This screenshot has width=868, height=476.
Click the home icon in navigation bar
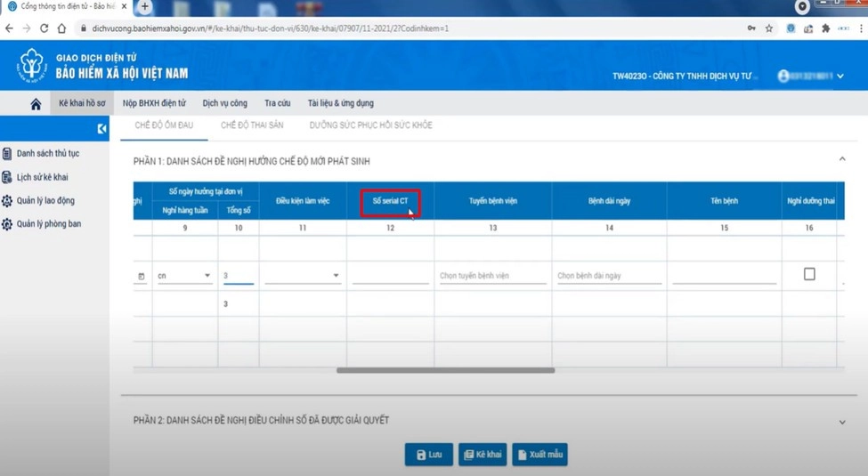coord(36,104)
